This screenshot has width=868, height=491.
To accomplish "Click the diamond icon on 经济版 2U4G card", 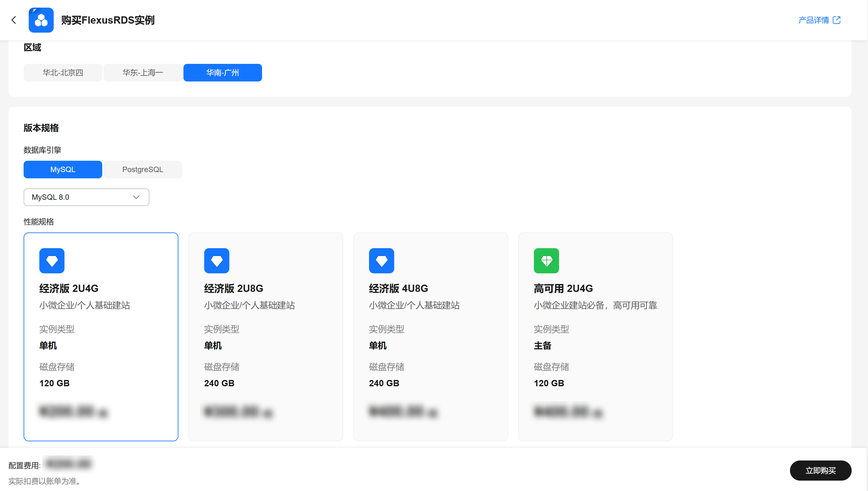I will point(52,261).
